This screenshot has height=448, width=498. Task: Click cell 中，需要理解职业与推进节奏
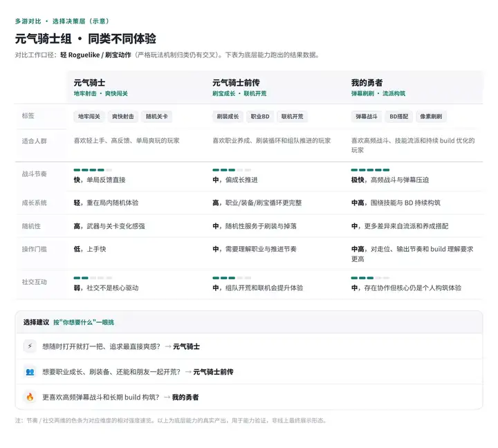point(255,249)
